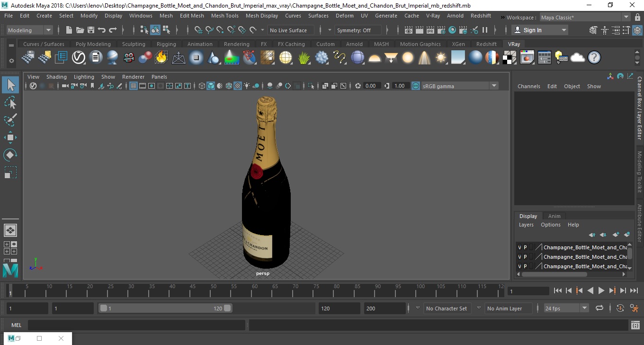Open the render view clapperboard icon
The width and height of the screenshot is (644, 345).
(408, 30)
